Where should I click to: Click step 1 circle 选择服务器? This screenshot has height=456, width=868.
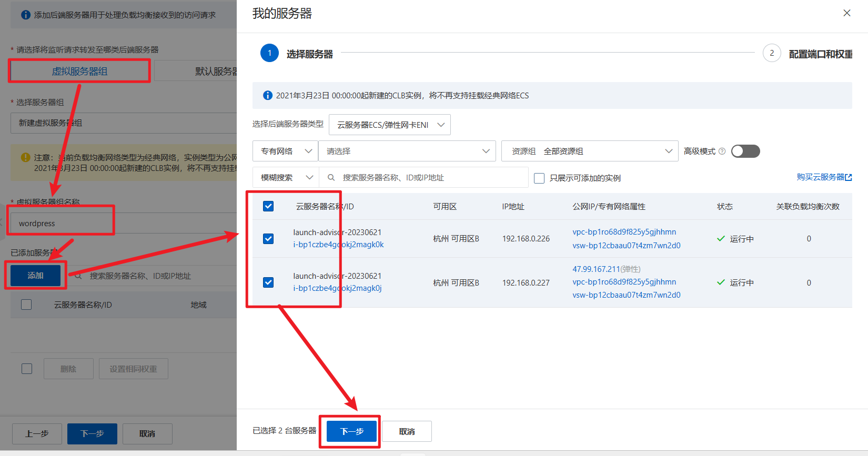coord(270,53)
